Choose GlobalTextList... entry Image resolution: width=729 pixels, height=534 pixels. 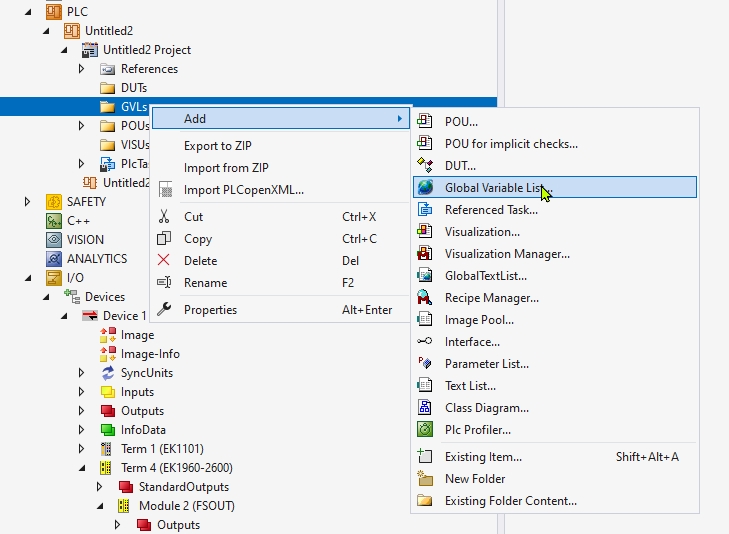click(555, 276)
